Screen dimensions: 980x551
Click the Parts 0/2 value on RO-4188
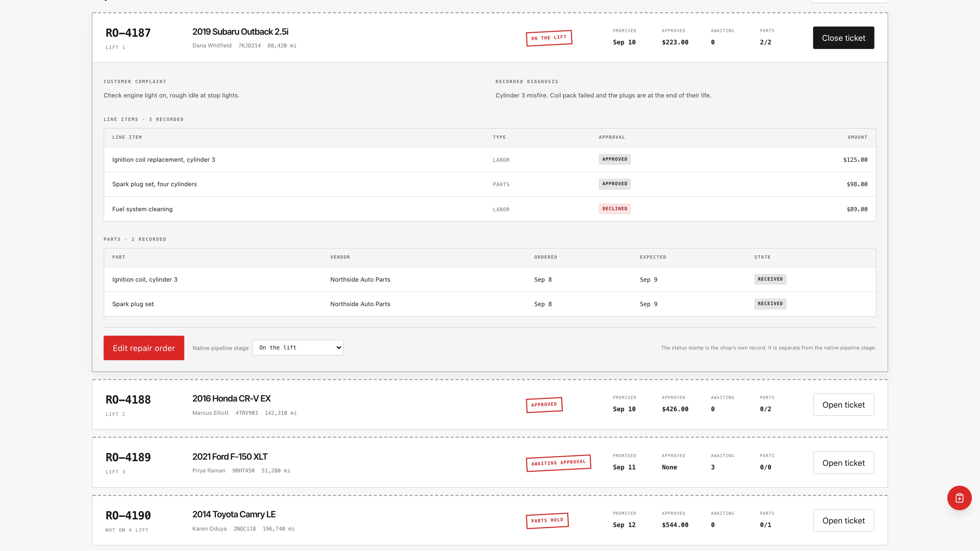point(765,409)
